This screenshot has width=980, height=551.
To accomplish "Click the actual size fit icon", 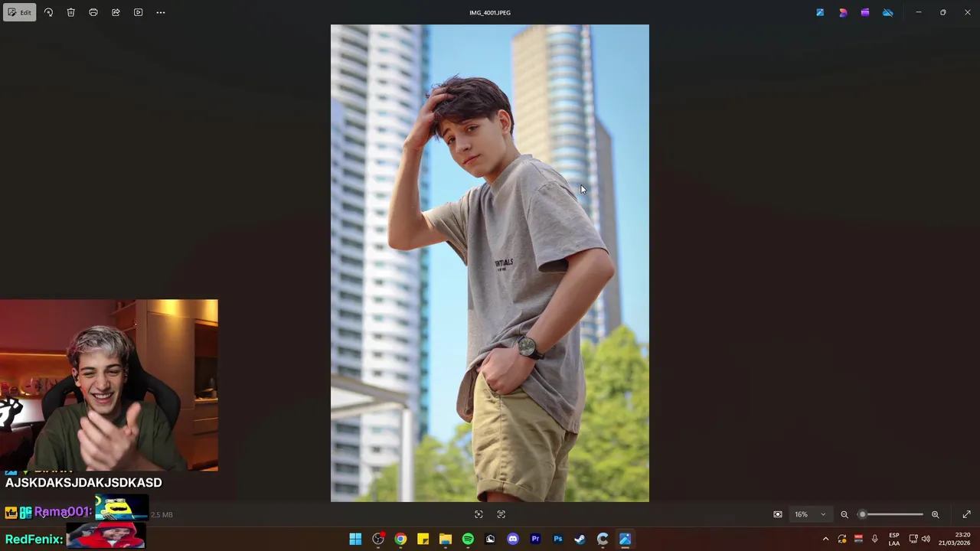I will click(x=778, y=514).
